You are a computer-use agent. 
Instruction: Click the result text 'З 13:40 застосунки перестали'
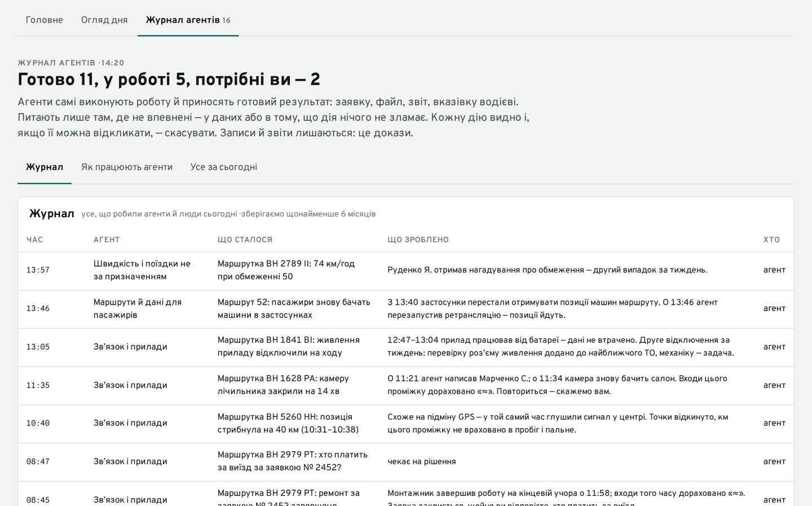point(553,309)
